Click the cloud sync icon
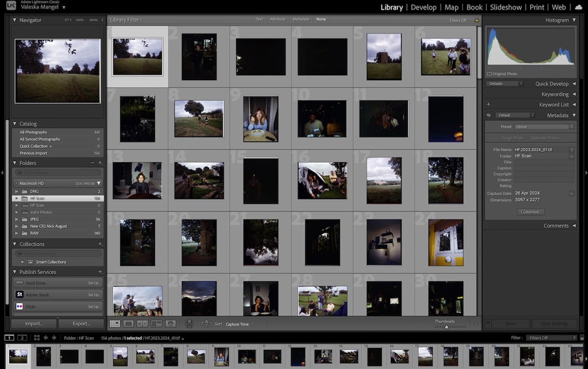 (578, 7)
